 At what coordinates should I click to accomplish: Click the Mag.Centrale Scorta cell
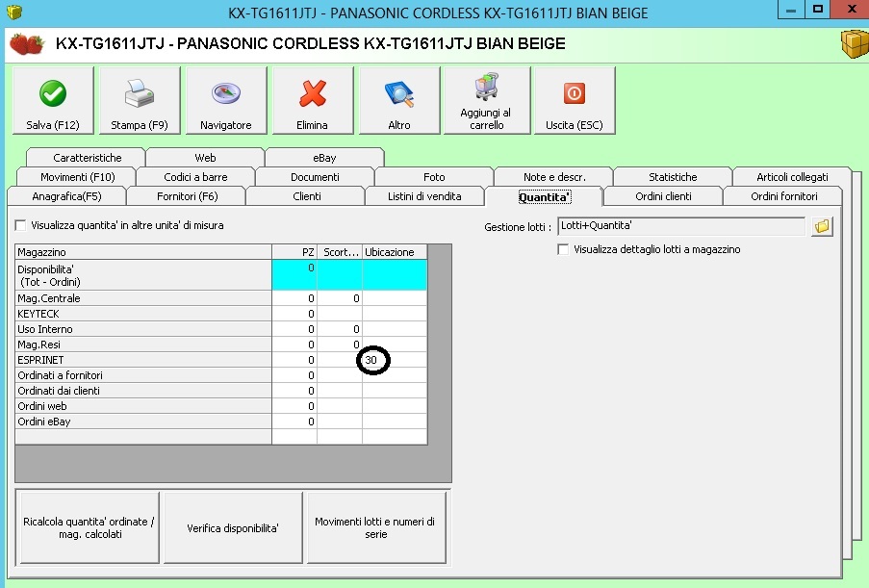click(340, 298)
